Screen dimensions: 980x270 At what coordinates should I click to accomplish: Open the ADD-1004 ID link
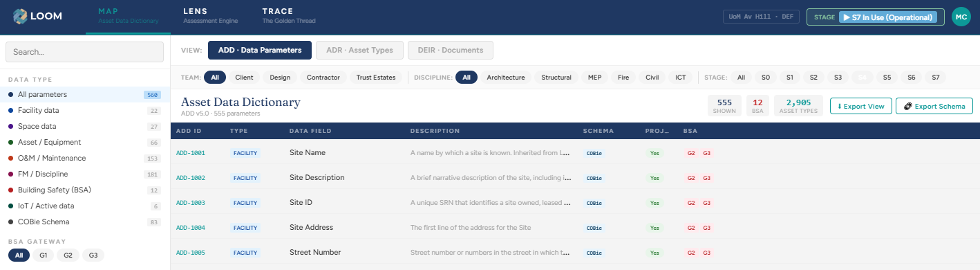[191, 228]
